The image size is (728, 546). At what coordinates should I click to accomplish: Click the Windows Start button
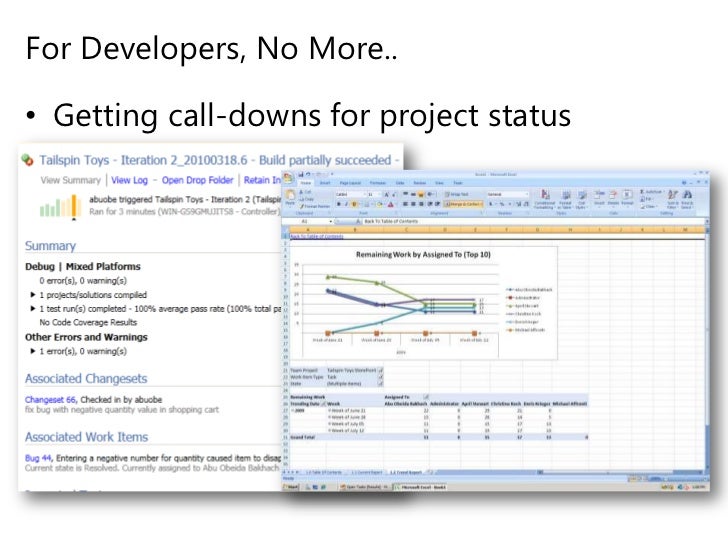click(291, 487)
